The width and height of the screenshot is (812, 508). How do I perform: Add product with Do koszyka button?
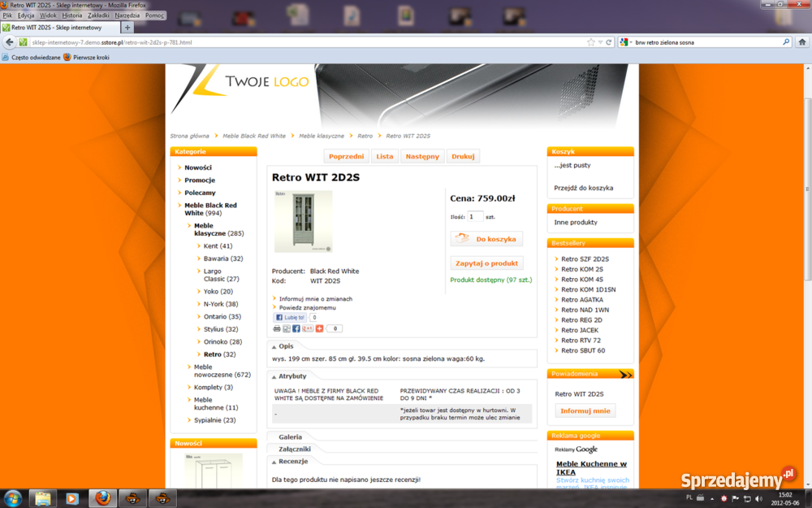click(x=486, y=239)
